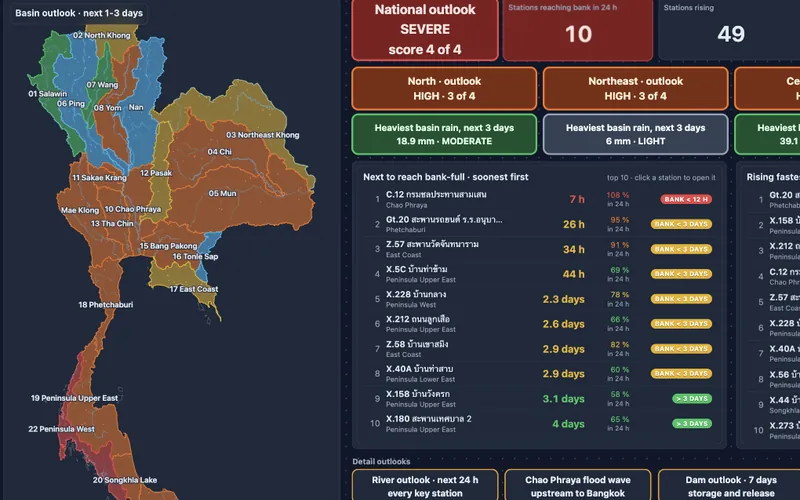Select Nan basin label on map
This screenshot has width=800, height=500.
coord(136,107)
